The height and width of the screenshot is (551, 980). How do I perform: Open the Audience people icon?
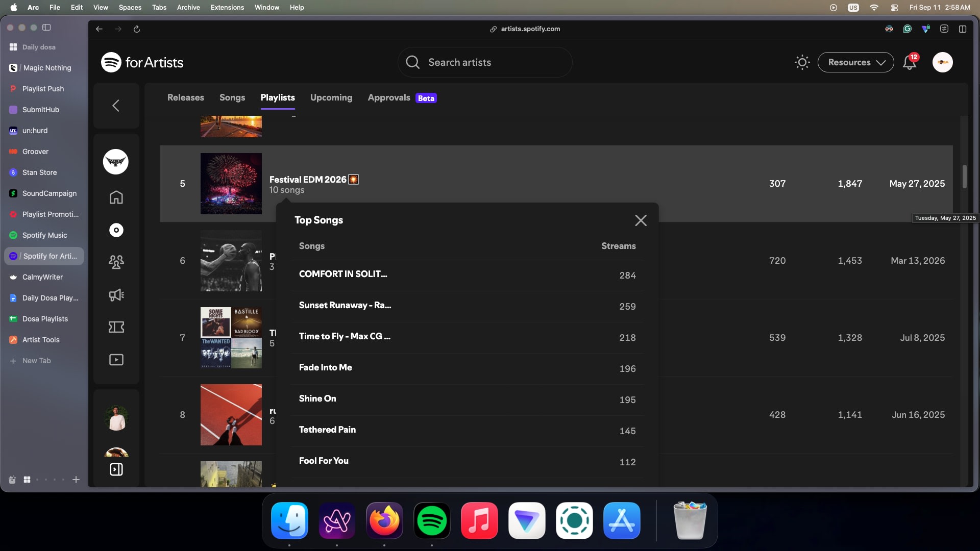tap(116, 262)
